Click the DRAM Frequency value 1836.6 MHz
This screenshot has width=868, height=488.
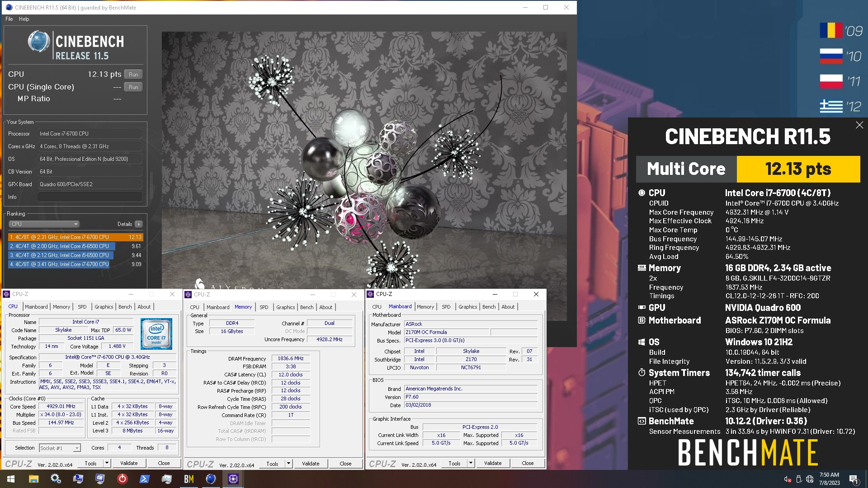pyautogui.click(x=291, y=358)
